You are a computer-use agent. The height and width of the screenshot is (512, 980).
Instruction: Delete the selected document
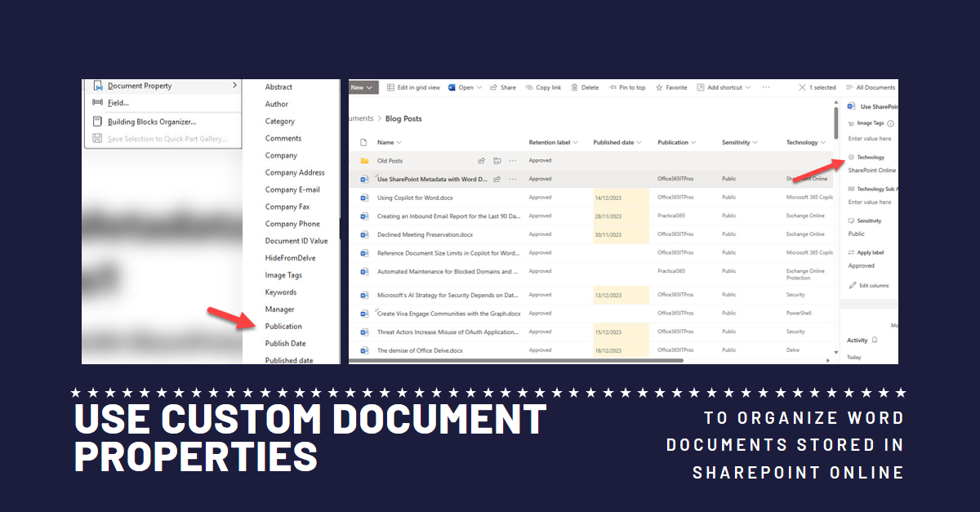coord(585,87)
